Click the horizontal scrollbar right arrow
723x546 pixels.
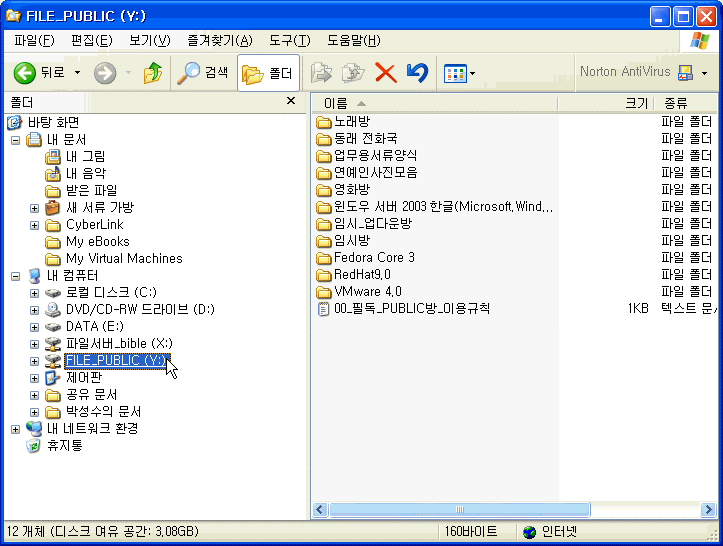pos(708,510)
